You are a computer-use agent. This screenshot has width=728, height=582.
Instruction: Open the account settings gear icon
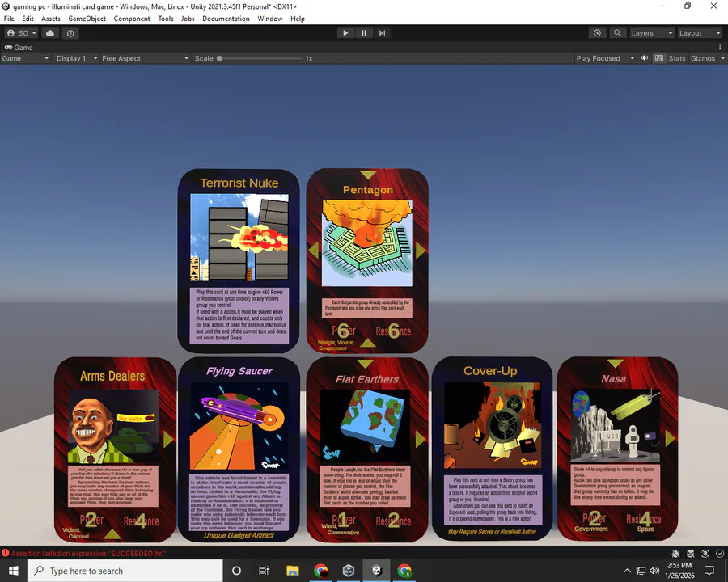tap(70, 33)
